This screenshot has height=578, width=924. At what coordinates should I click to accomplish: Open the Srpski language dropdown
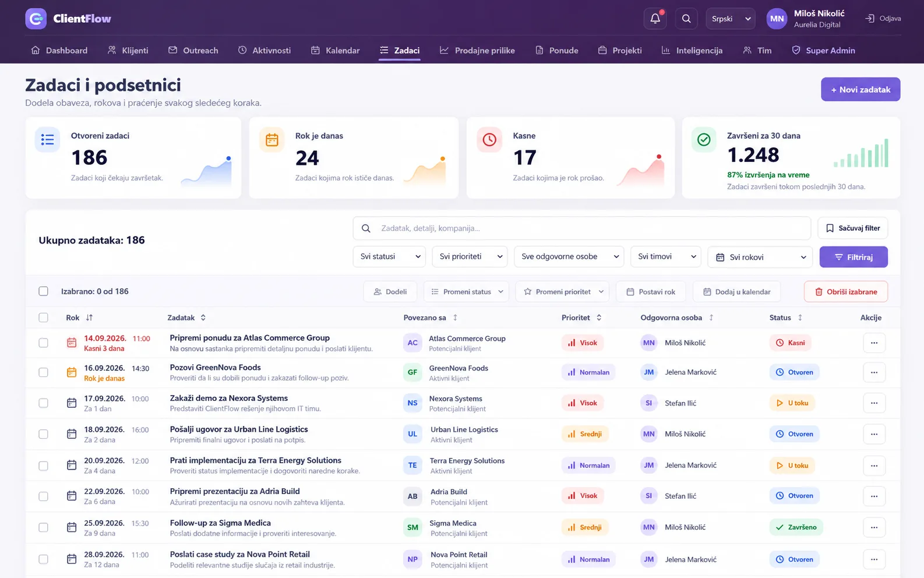click(731, 19)
